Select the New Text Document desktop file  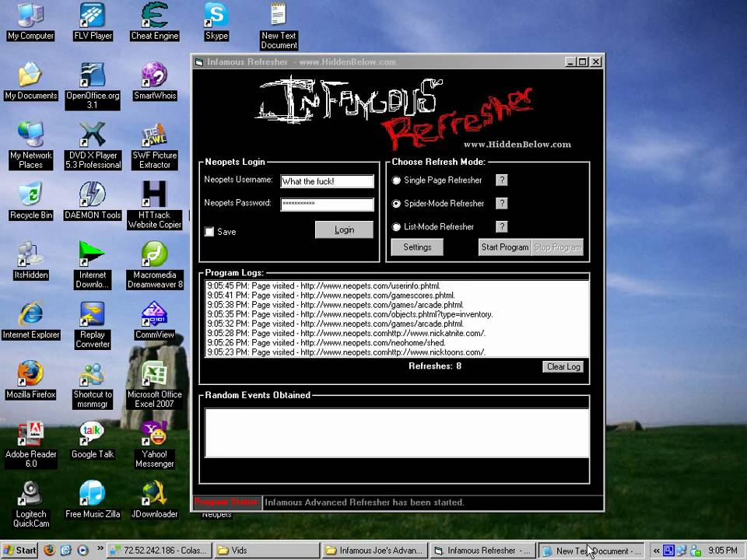point(279,26)
